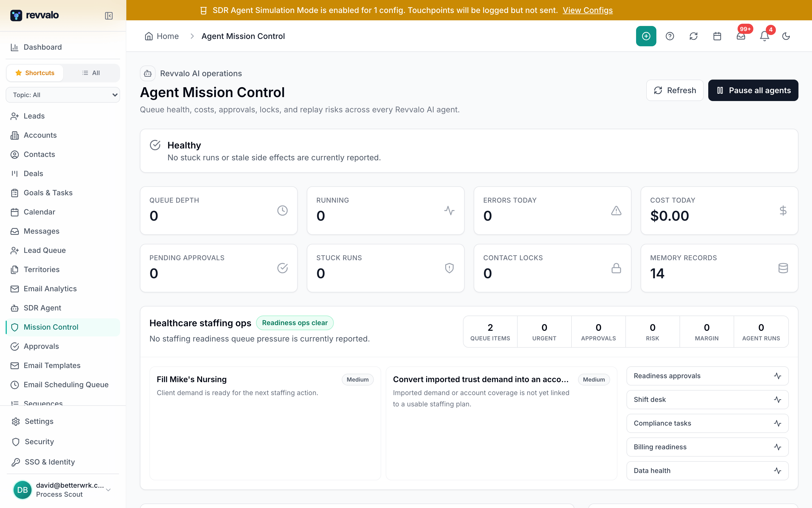Image resolution: width=812 pixels, height=508 pixels.
Task: Click the Cost Today dollar icon
Action: 783,211
